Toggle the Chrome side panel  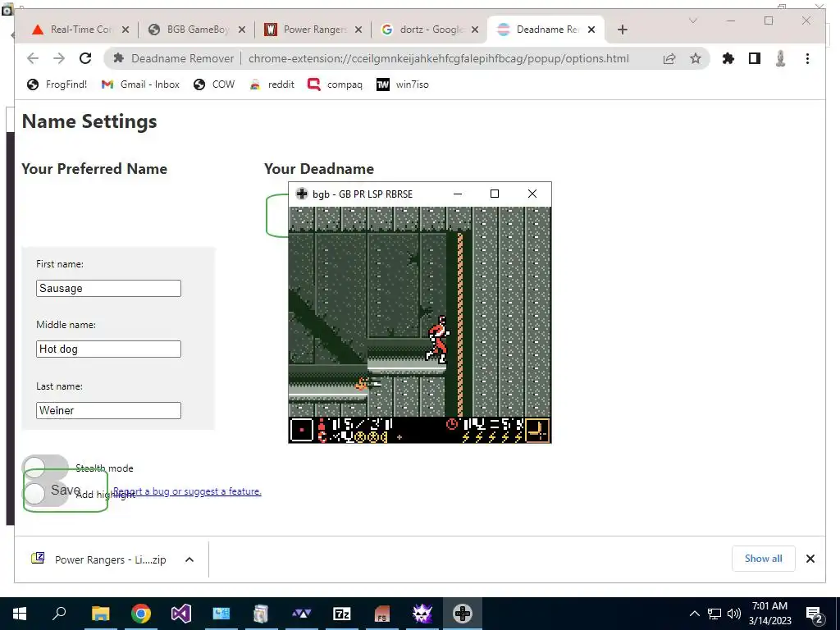click(755, 58)
